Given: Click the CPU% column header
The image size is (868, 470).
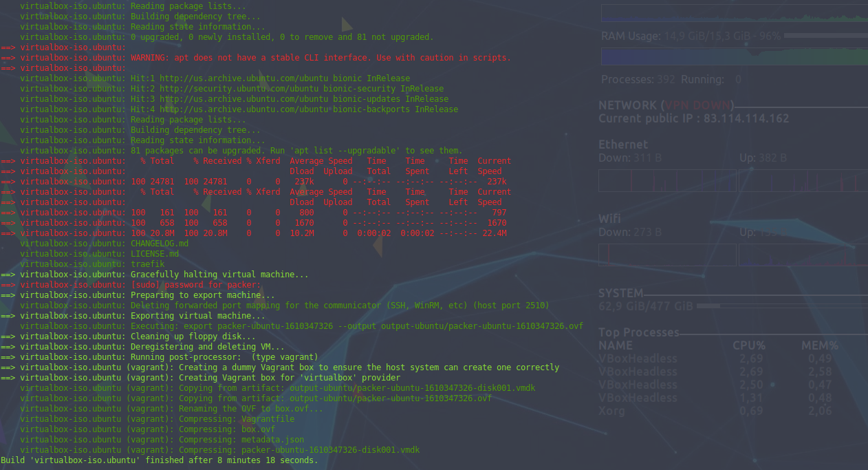Looking at the screenshot, I should 749,345.
